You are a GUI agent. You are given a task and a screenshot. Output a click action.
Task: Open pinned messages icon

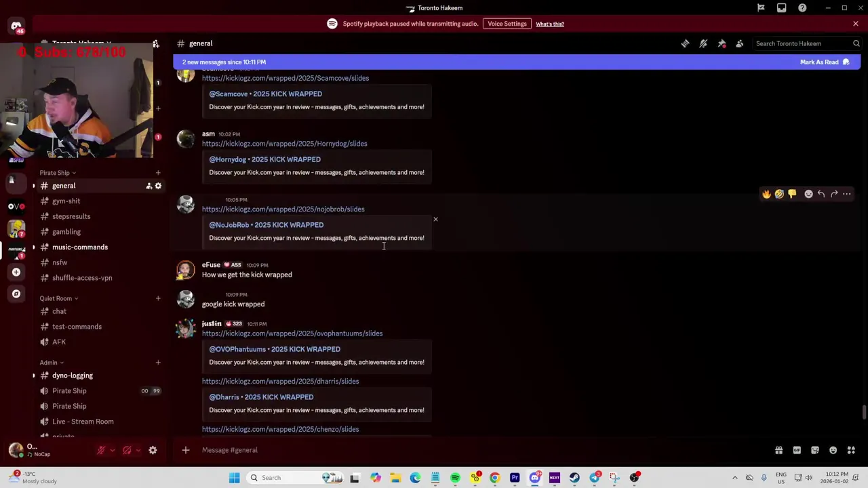click(x=722, y=43)
